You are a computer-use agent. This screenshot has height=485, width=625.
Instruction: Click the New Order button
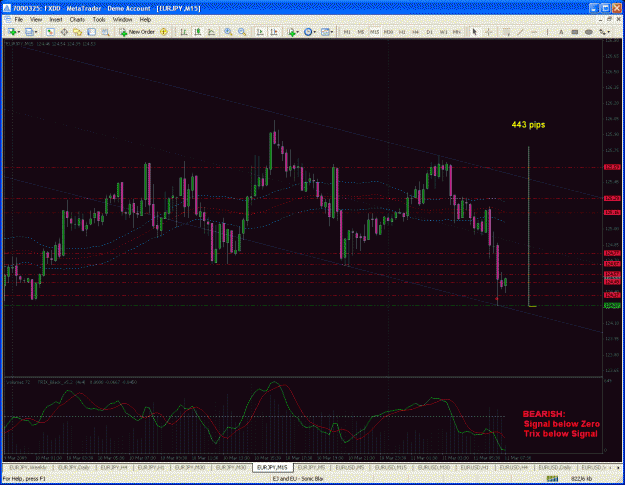137,32
